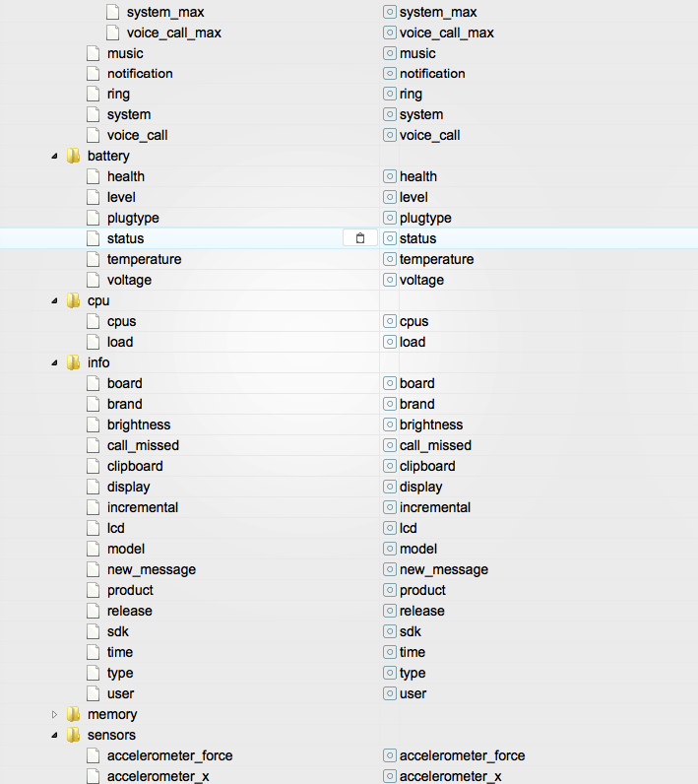Click the file icon beside plugtype
The height and width of the screenshot is (784, 698).
[x=93, y=218]
